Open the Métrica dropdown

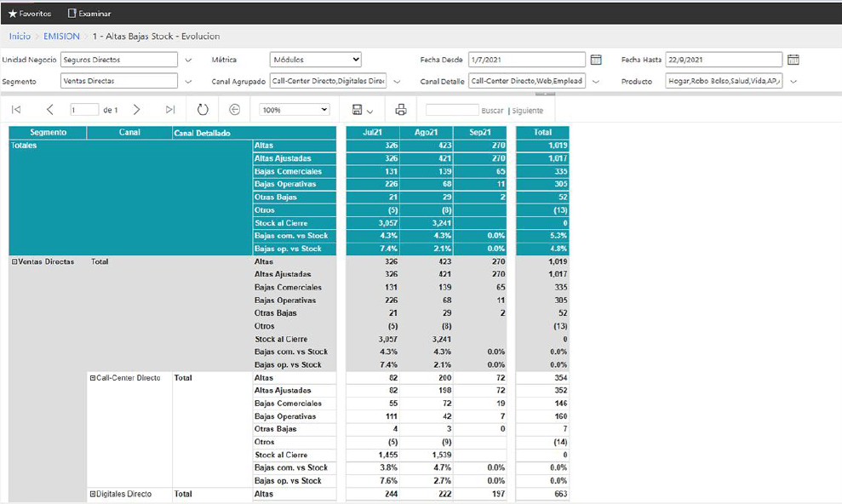(x=316, y=60)
